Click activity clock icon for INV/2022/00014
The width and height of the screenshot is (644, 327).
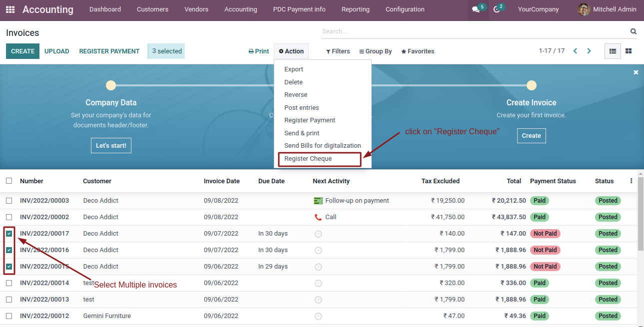pos(318,283)
